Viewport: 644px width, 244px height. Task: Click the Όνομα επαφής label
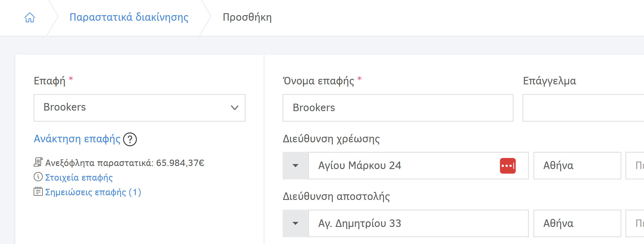click(x=318, y=81)
